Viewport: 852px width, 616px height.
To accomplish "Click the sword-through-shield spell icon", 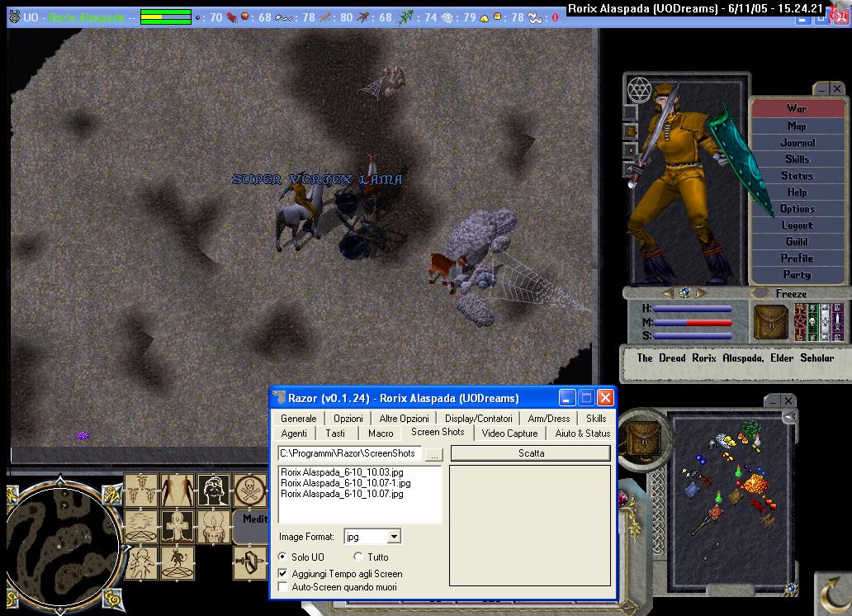I will pyautogui.click(x=250, y=562).
